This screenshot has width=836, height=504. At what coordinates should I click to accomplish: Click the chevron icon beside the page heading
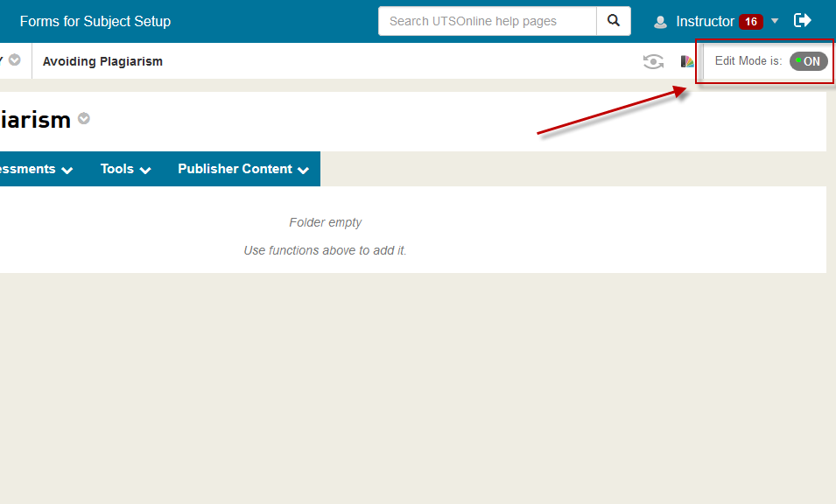84,119
